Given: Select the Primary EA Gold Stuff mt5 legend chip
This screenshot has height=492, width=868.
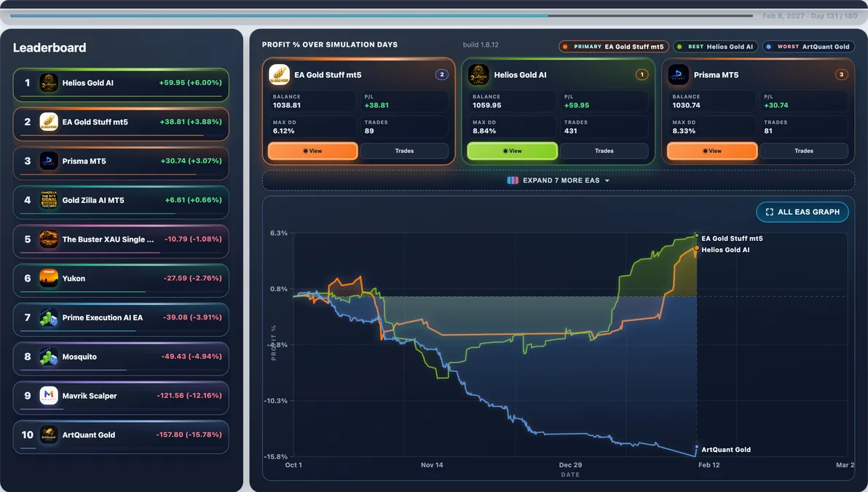Looking at the screenshot, I should point(614,47).
